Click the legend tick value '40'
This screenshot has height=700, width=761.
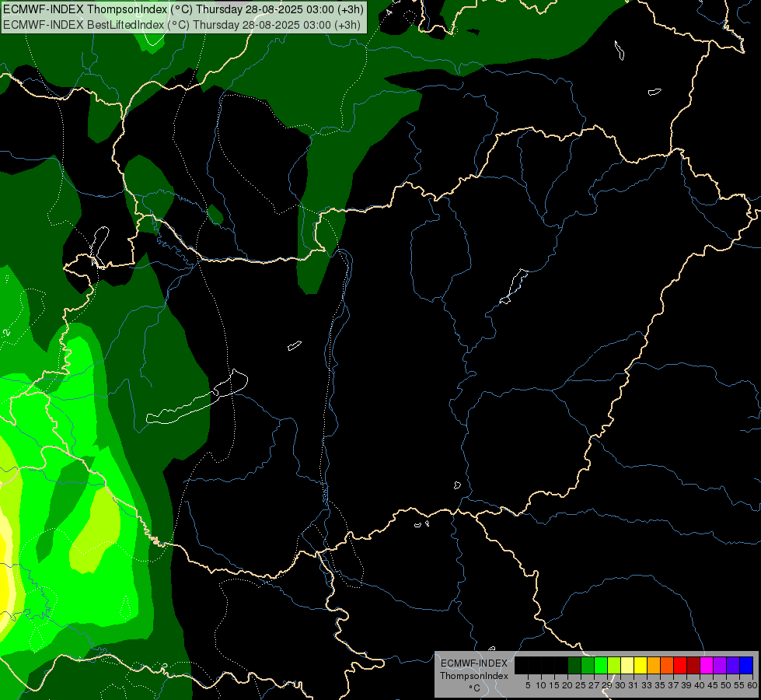coord(700,685)
